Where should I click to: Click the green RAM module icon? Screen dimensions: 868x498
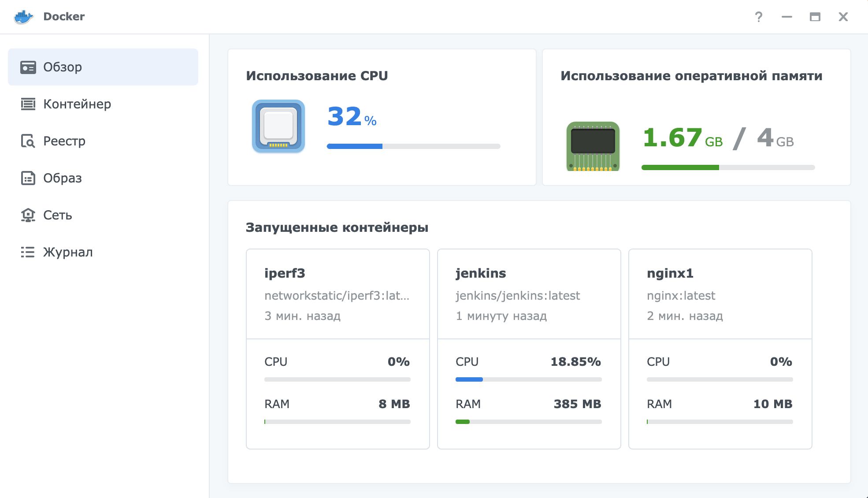click(593, 146)
